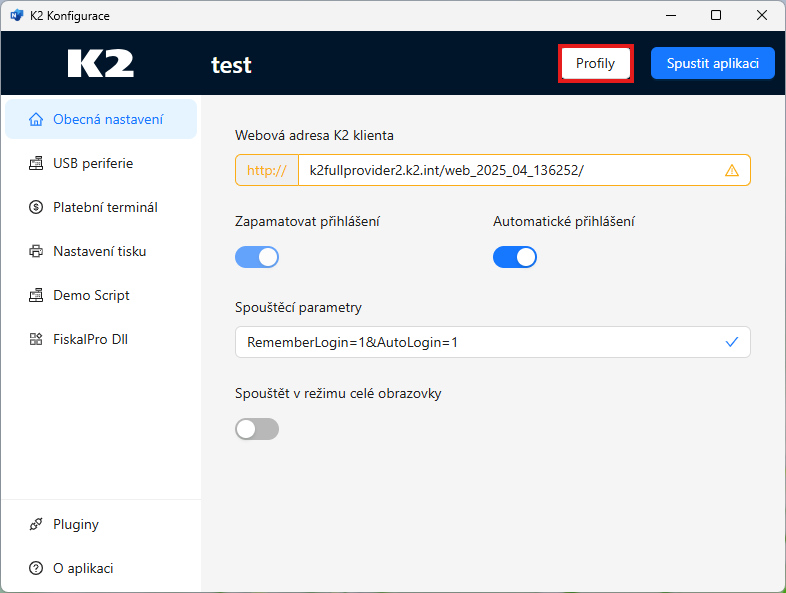Go to the Nastavení tisku section
Viewport: 786px width, 593px height.
pyautogui.click(x=100, y=252)
